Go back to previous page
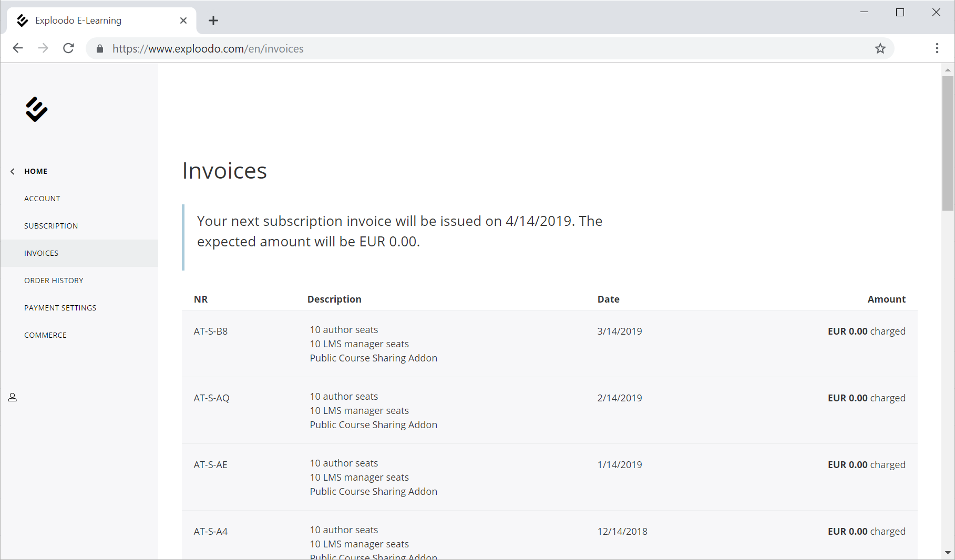 (x=18, y=49)
